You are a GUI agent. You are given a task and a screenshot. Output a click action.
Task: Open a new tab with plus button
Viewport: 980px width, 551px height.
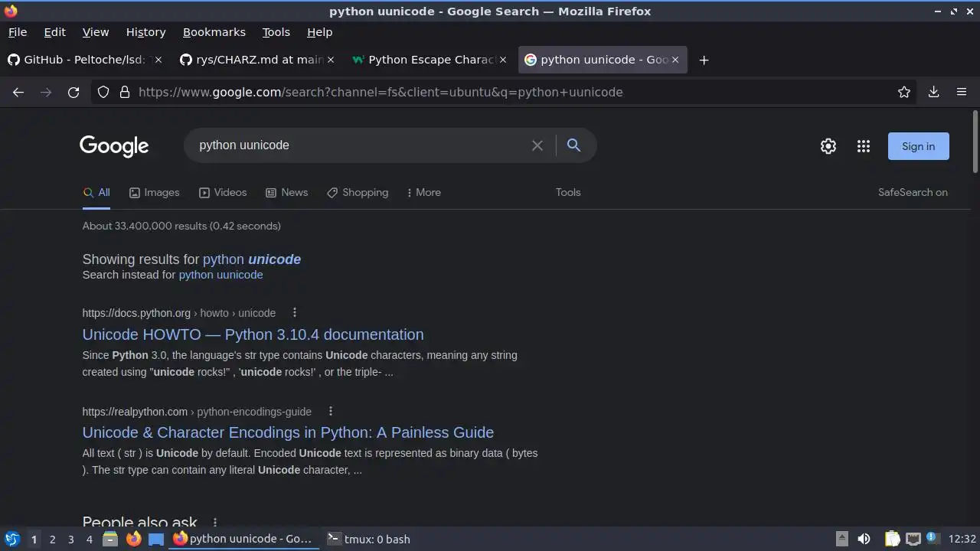pyautogui.click(x=704, y=60)
